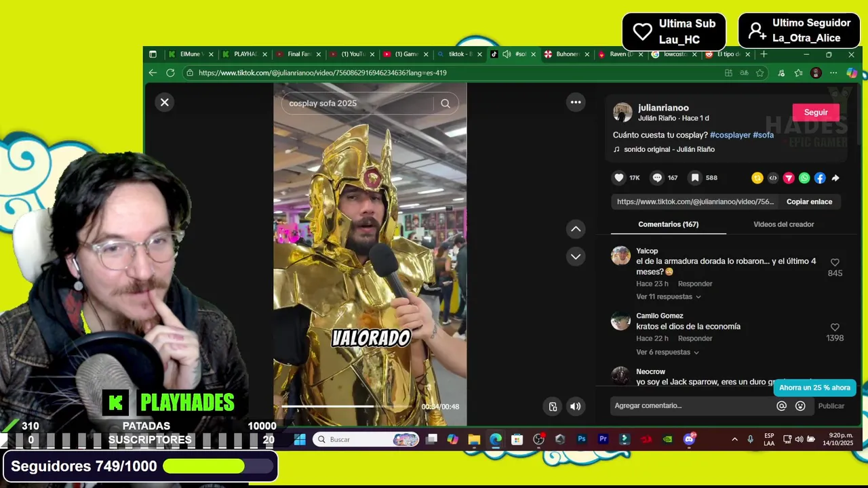
Task: Open the emoji picker in comment box
Action: coord(800,406)
